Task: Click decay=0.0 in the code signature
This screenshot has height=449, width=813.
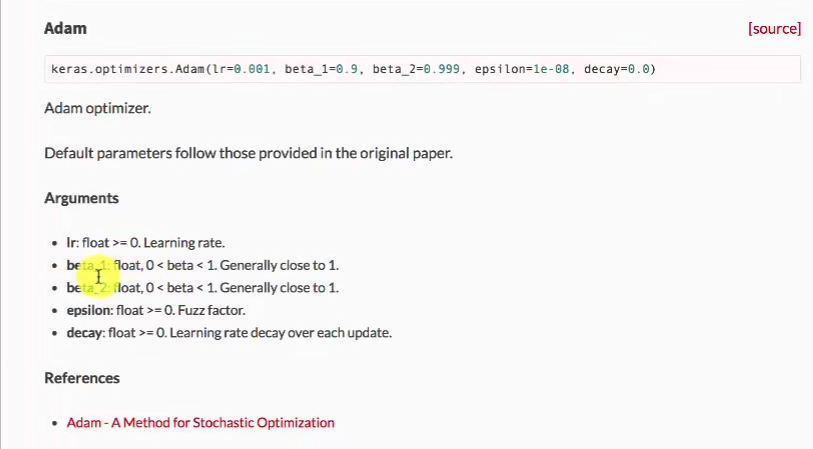Action: point(614,69)
